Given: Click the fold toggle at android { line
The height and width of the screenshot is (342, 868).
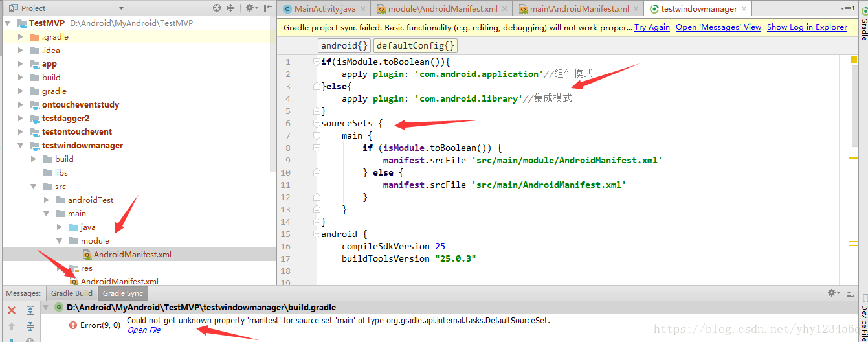Looking at the screenshot, I should 317,234.
